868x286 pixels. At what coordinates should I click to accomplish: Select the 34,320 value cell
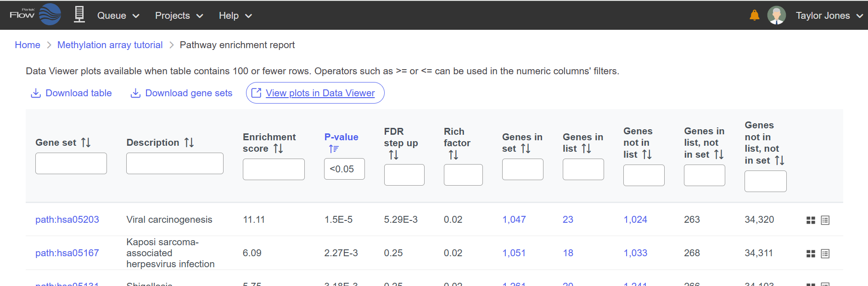[x=759, y=220]
